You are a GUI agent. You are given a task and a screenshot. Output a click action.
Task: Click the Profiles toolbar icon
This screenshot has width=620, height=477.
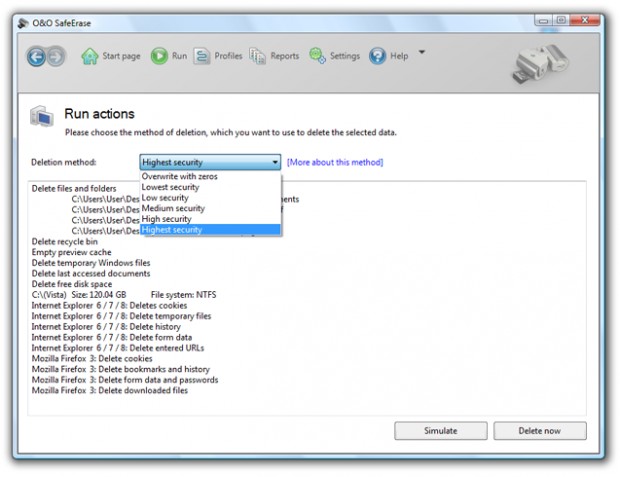click(x=202, y=56)
